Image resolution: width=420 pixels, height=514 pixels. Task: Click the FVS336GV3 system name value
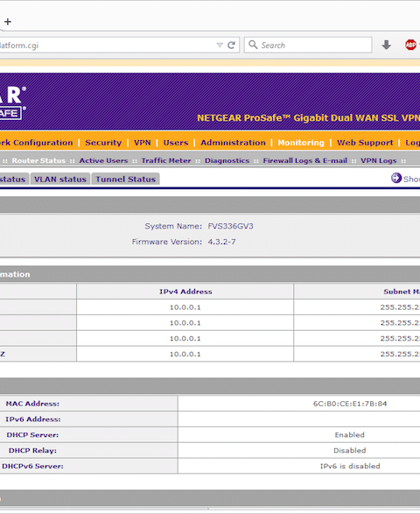coord(230,226)
